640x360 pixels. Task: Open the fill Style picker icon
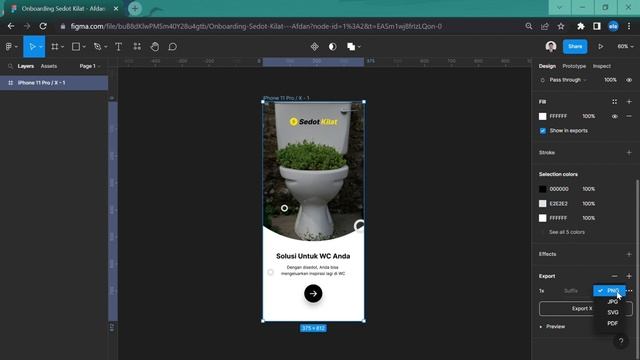(614, 102)
